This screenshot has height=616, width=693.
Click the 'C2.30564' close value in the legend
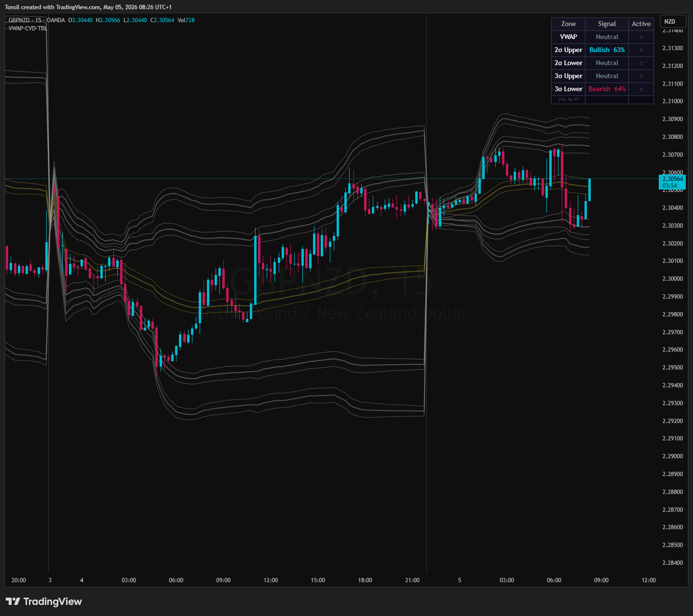(x=162, y=20)
